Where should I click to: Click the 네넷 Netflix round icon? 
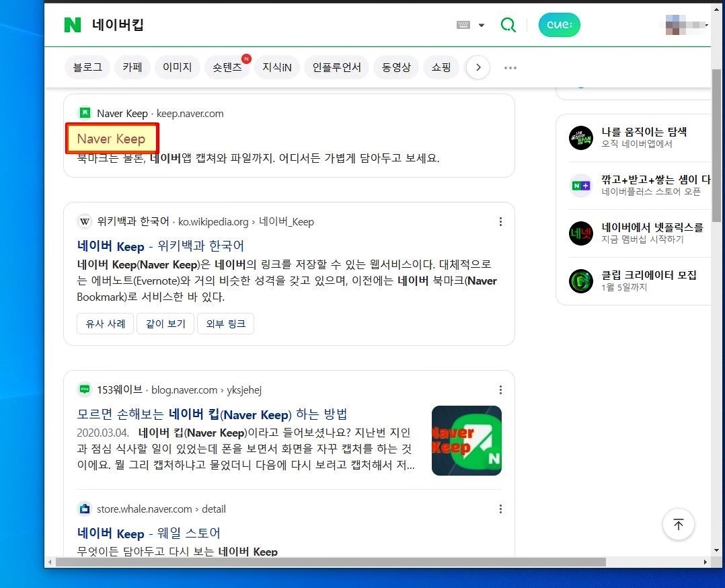point(581,233)
